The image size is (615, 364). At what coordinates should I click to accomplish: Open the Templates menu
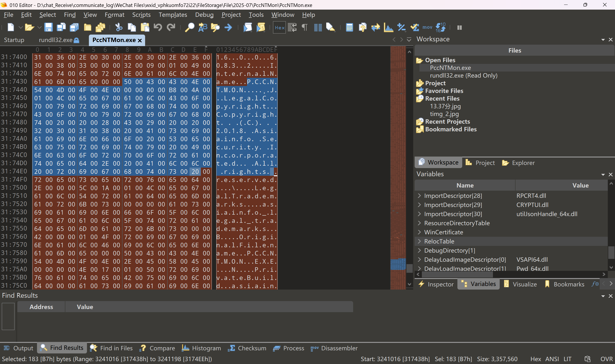172,15
